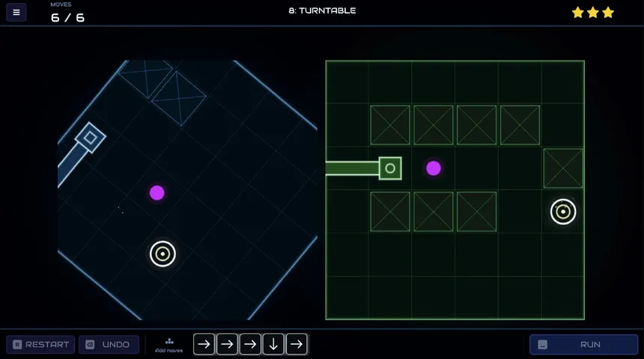Select the last right-arrow move
Image resolution: width=644 pixels, height=359 pixels.
click(296, 344)
